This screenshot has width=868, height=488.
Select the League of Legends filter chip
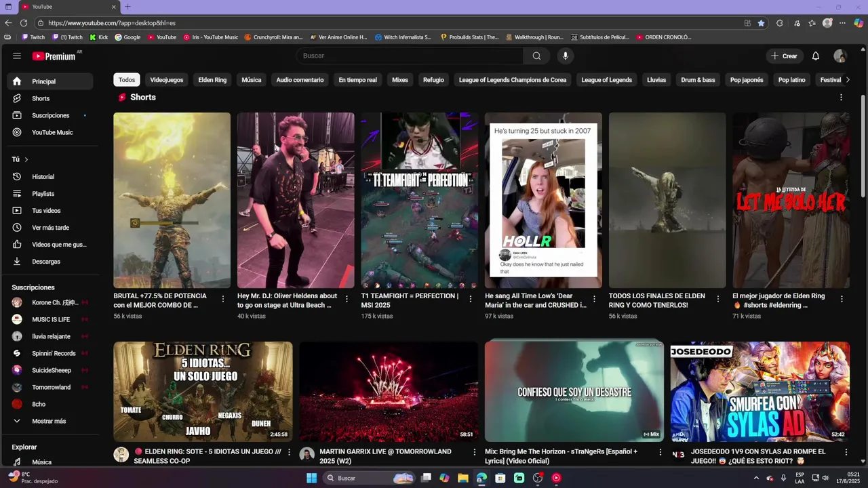point(606,80)
